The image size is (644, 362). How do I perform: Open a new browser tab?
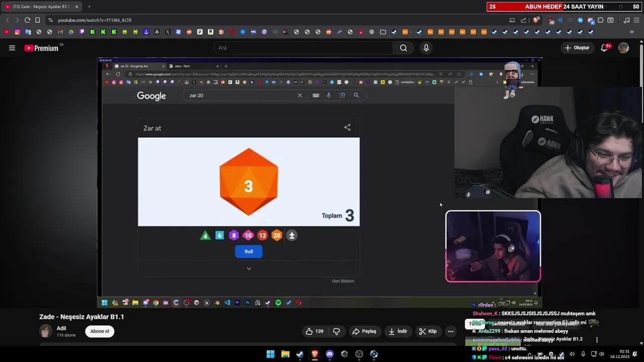pyautogui.click(x=89, y=7)
